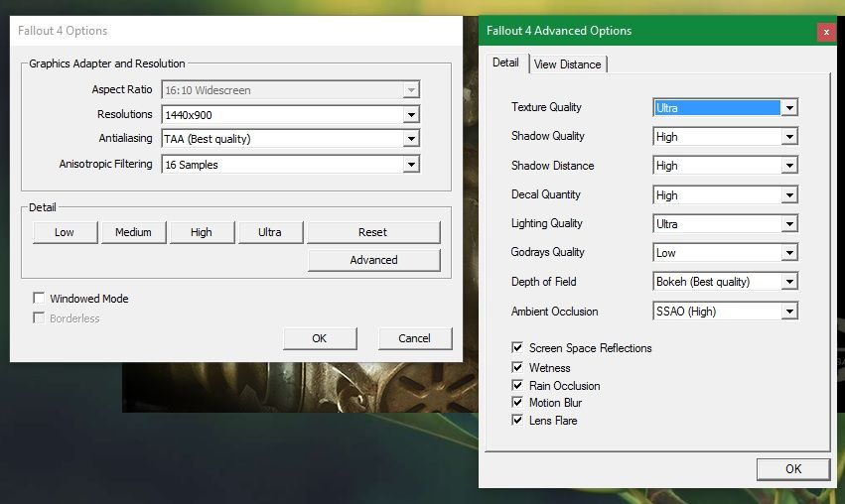Open the Advanced options button
845x504 pixels.
[x=373, y=260]
